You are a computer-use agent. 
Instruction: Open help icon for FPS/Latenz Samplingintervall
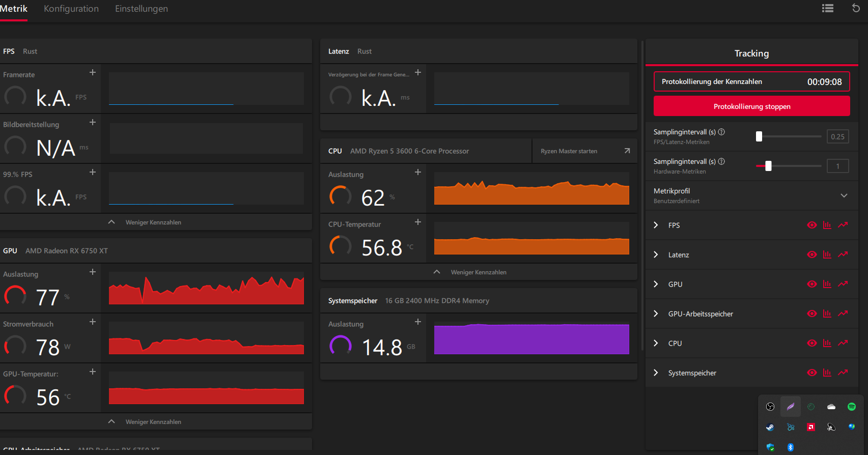pyautogui.click(x=721, y=132)
